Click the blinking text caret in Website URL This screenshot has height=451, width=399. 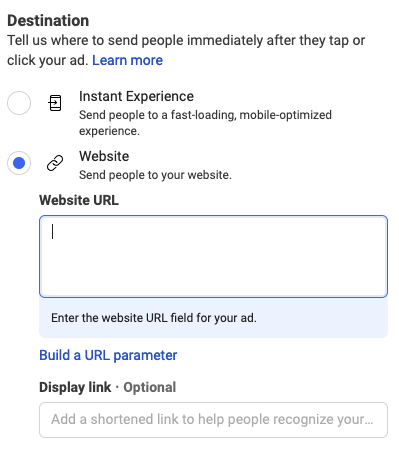[52, 231]
